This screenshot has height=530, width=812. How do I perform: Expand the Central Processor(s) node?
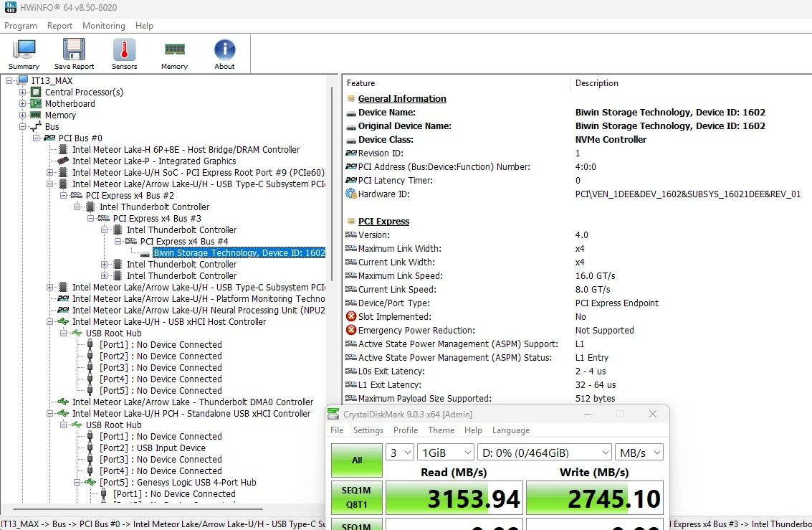[x=22, y=93]
